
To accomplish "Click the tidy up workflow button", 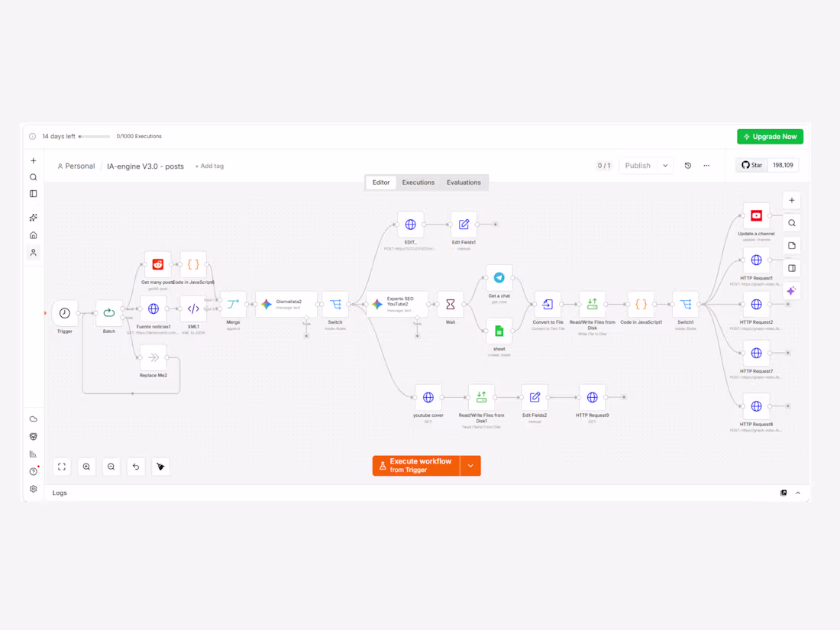I will coord(160,467).
